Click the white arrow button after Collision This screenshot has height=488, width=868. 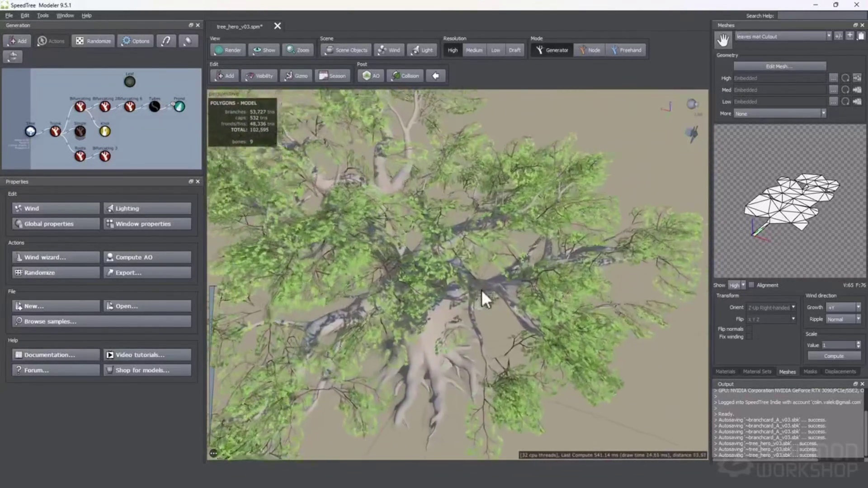[436, 76]
